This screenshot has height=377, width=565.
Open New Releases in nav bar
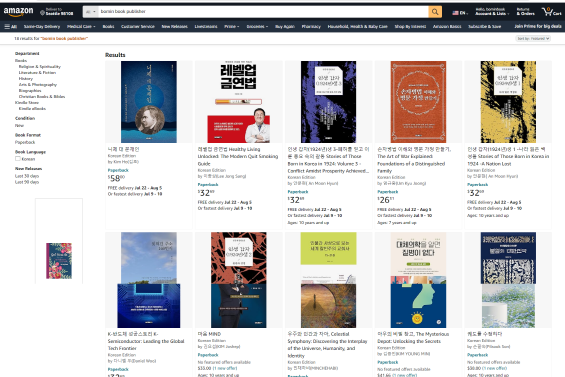pyautogui.click(x=174, y=26)
